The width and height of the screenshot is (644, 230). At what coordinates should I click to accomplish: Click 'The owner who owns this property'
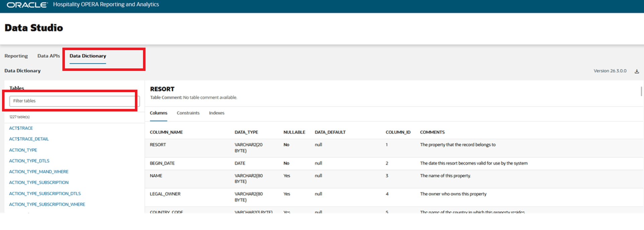[453, 194]
